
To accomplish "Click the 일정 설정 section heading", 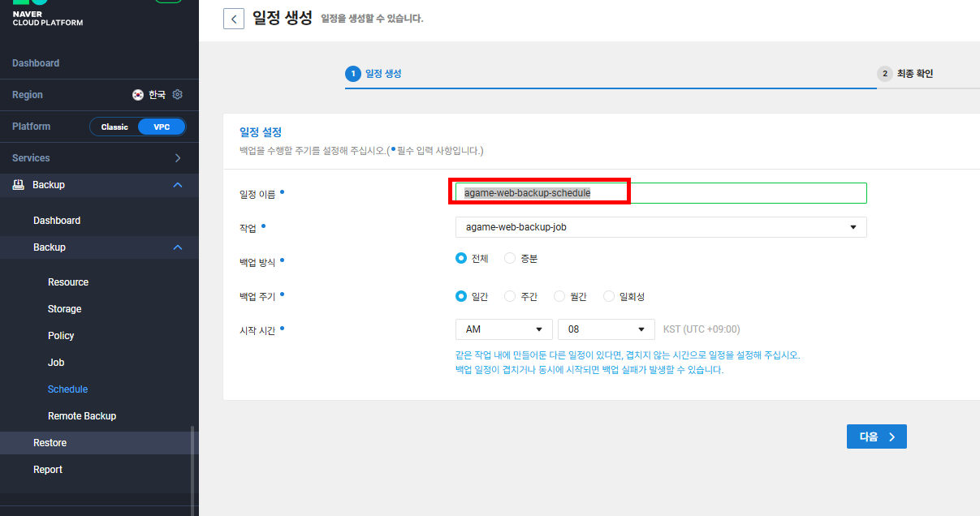I will 260,132.
